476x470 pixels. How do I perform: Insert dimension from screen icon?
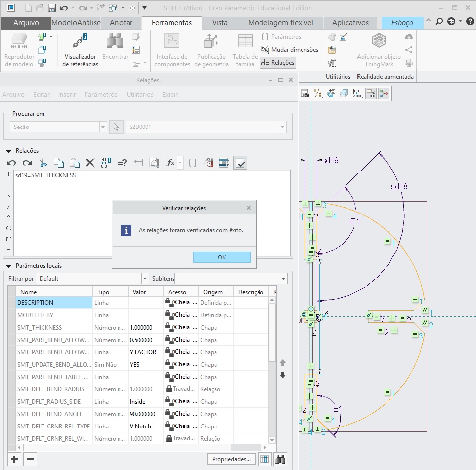[138, 163]
